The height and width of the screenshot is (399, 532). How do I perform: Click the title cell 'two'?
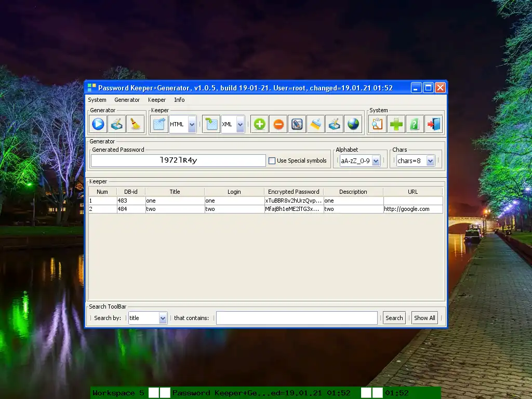[175, 209]
